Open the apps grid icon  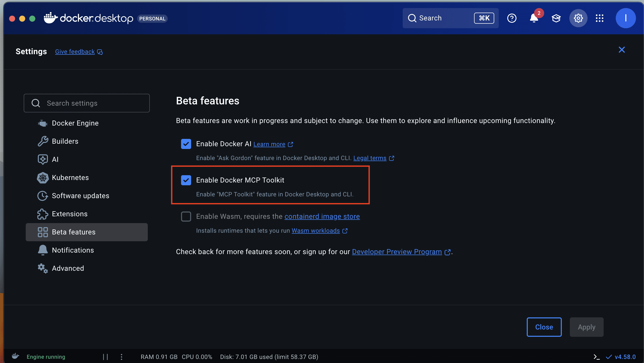[x=599, y=18]
